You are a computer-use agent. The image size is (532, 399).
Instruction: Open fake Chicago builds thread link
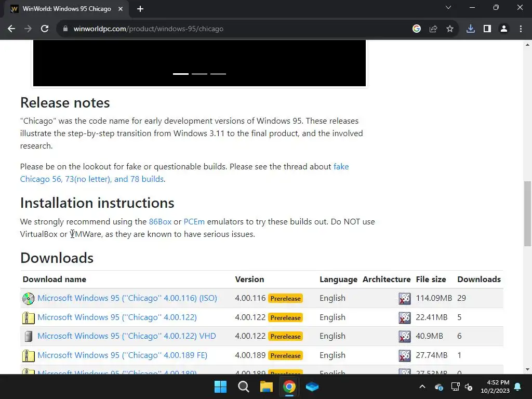pyautogui.click(x=184, y=172)
